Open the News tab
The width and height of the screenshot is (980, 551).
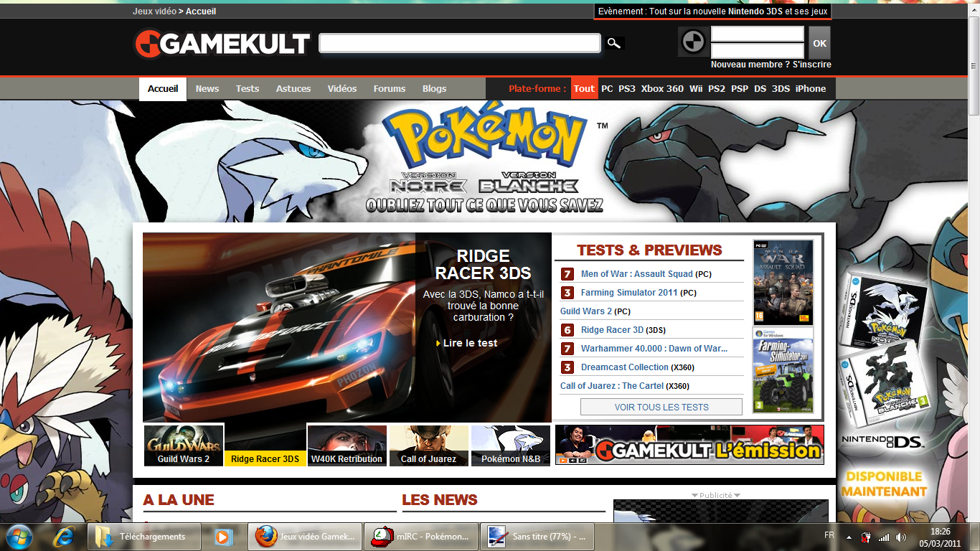[207, 89]
